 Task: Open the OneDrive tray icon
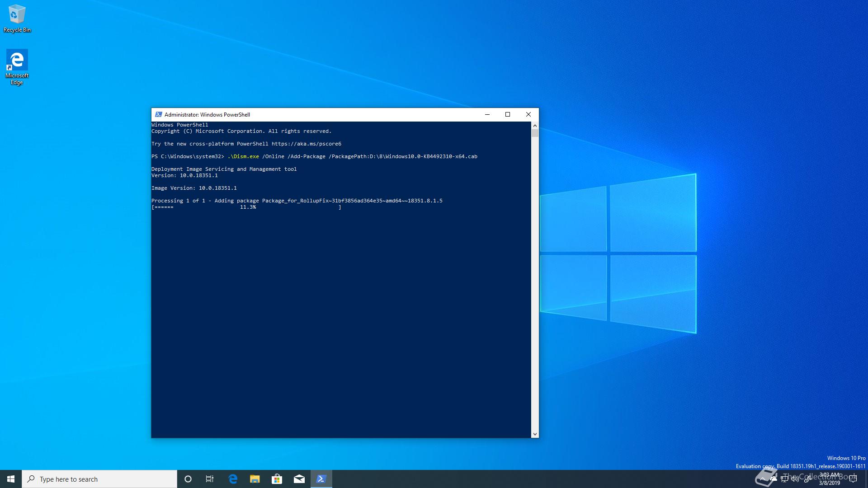[x=774, y=479]
